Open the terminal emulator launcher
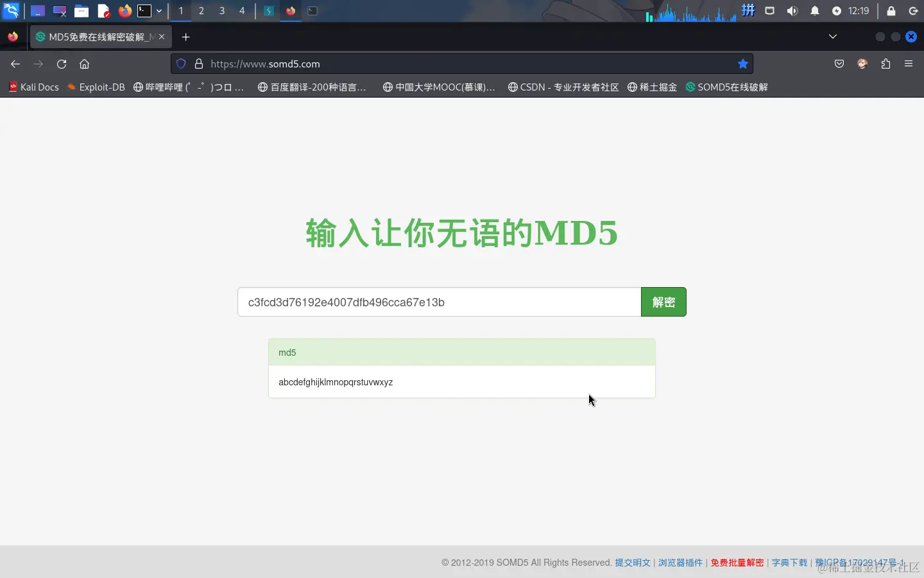 pyautogui.click(x=145, y=11)
